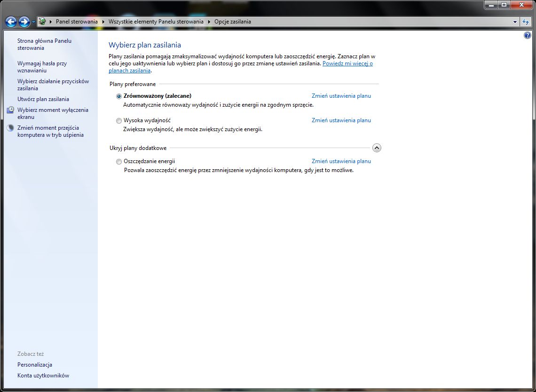
Task: Collapse additional plans with the round chevron
Action: pos(376,148)
